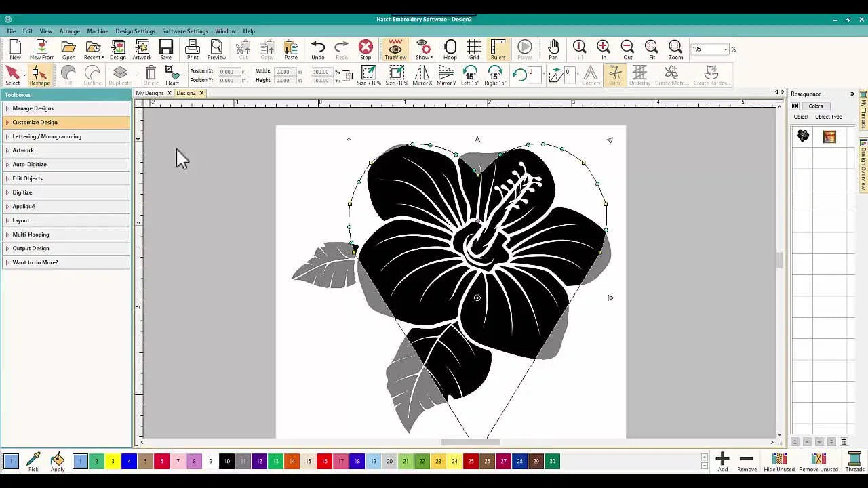Zoom to Fit the design
The width and height of the screenshot is (868, 488).
650,49
